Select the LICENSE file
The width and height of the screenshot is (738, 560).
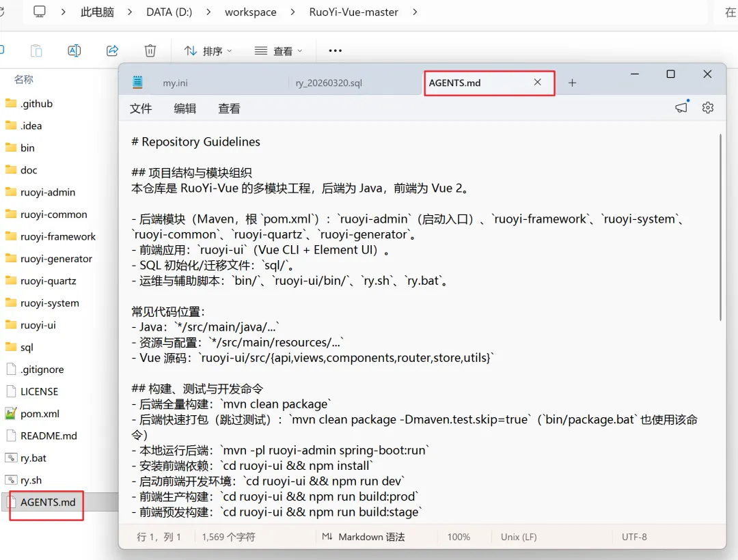[x=32, y=391]
